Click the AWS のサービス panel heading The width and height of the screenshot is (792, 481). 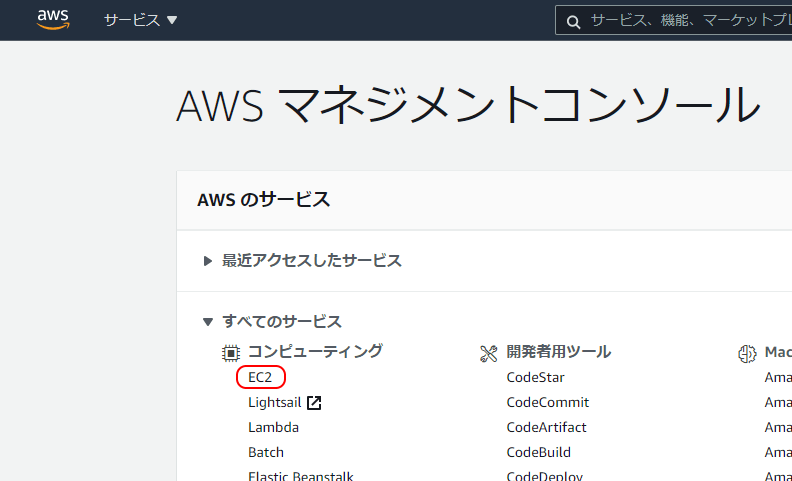coord(264,200)
